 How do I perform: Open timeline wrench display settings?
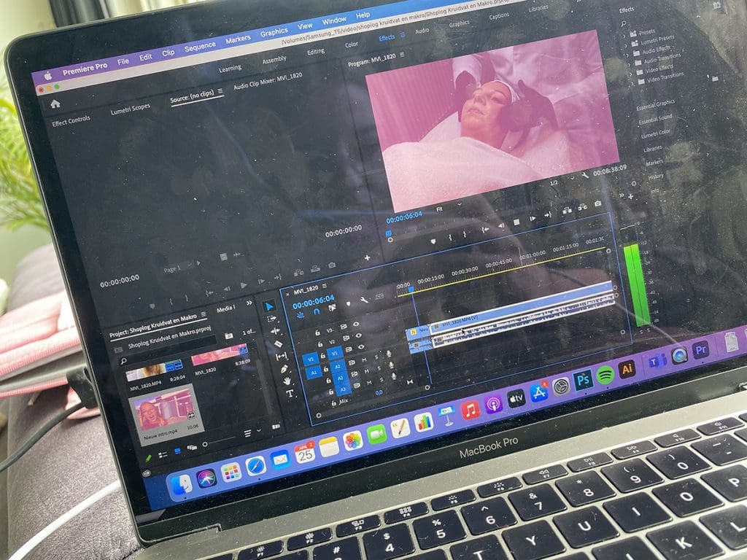coord(363,299)
